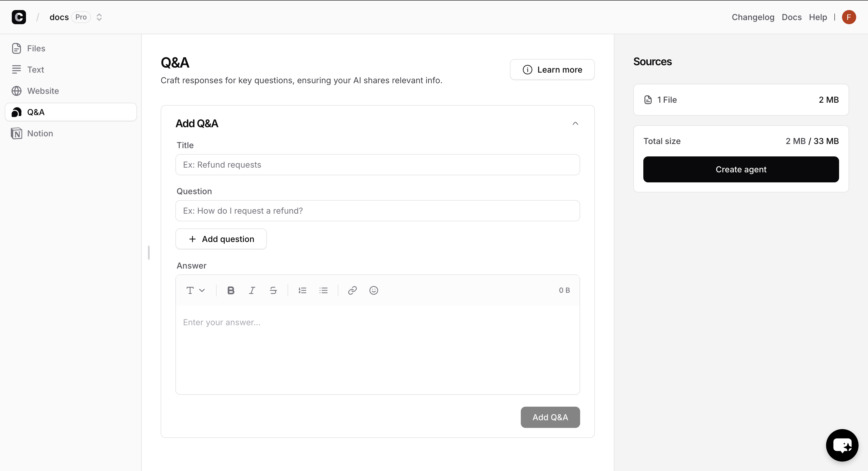Image resolution: width=868 pixels, height=471 pixels.
Task: Click the Add question button
Action: click(x=221, y=239)
